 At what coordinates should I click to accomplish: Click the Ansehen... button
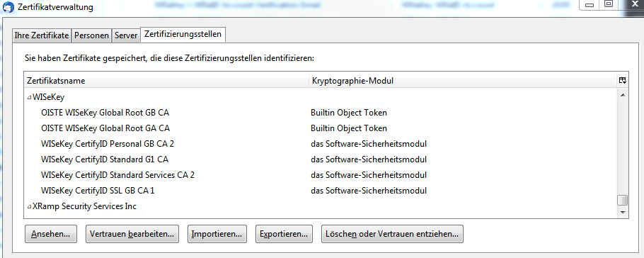click(51, 234)
